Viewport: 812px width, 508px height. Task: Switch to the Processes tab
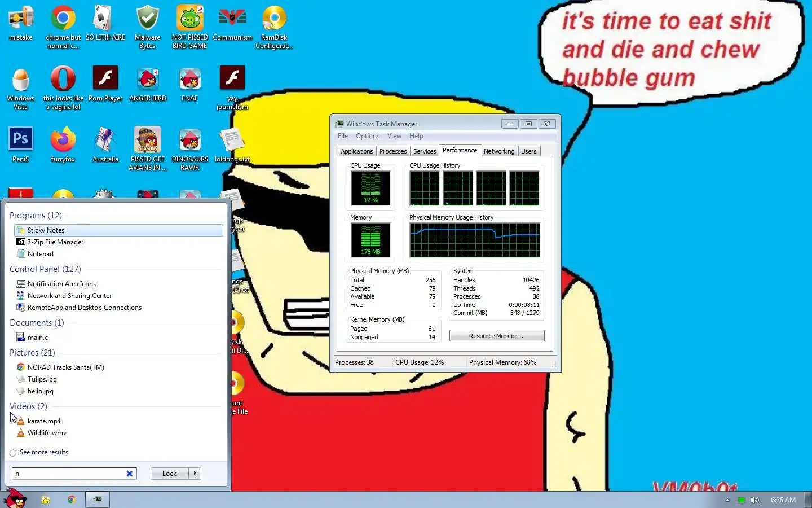coord(393,151)
